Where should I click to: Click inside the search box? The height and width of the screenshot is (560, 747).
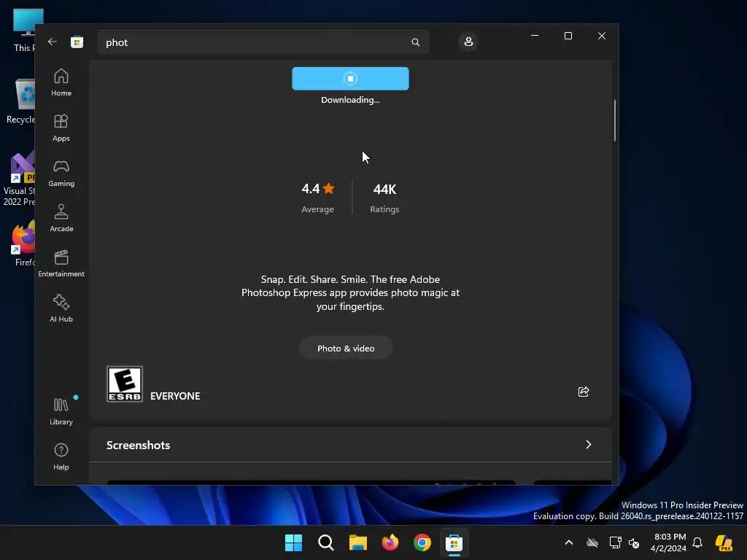263,42
